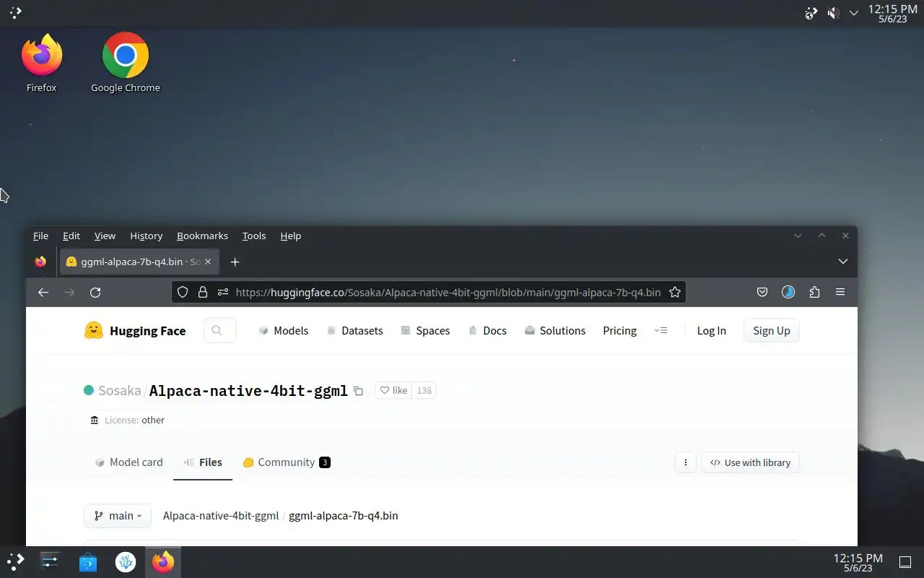This screenshot has width=924, height=578.
Task: Click the 138 likes count
Action: 424,390
